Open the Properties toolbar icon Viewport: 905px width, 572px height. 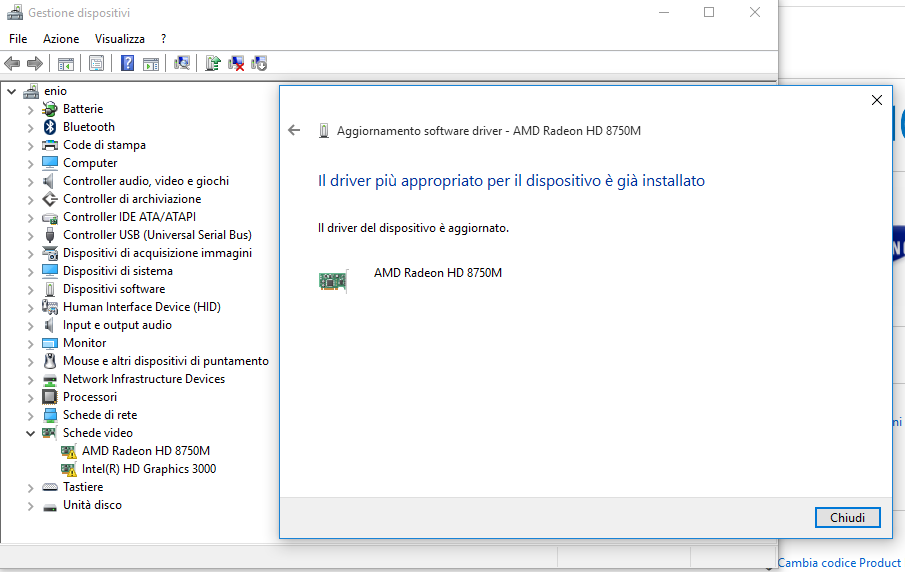[96, 63]
